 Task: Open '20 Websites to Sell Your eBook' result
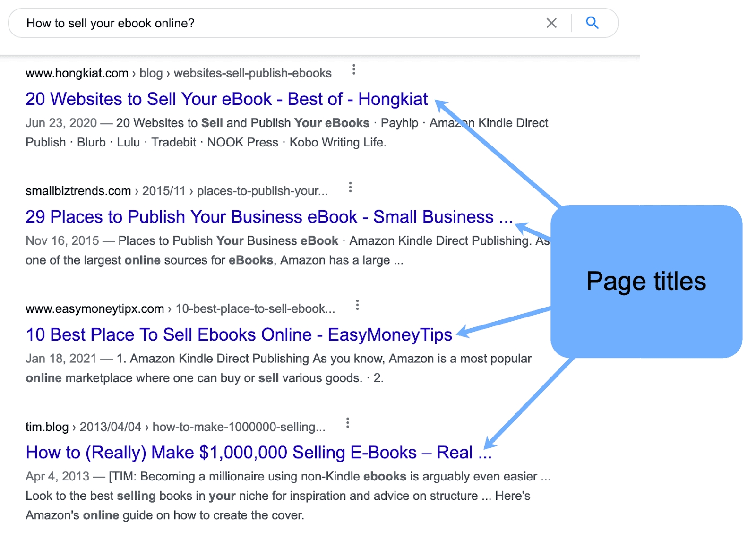[227, 100]
